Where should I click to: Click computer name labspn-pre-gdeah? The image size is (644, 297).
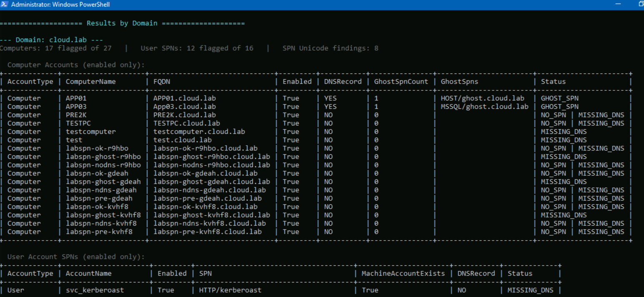coord(99,199)
